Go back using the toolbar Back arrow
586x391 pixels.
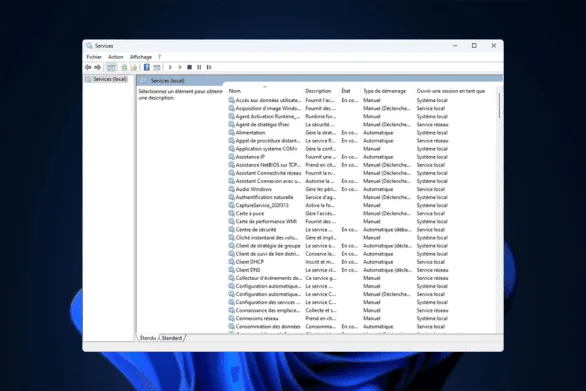pos(88,67)
